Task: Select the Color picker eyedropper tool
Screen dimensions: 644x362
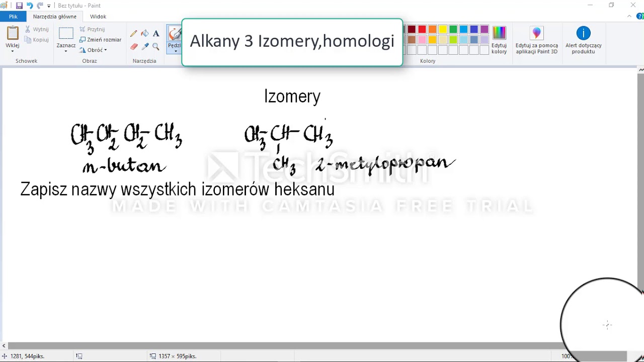Action: click(x=145, y=47)
